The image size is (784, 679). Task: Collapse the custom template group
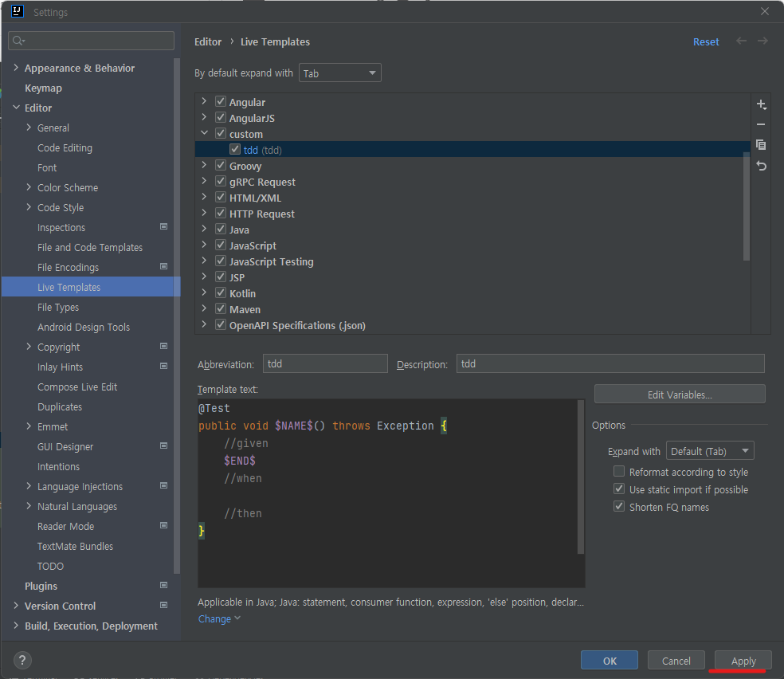click(204, 133)
